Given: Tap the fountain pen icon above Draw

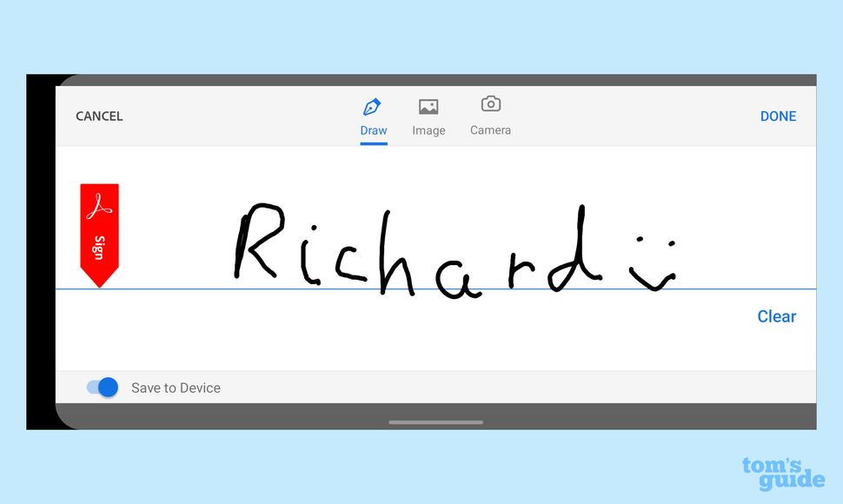Looking at the screenshot, I should [373, 105].
